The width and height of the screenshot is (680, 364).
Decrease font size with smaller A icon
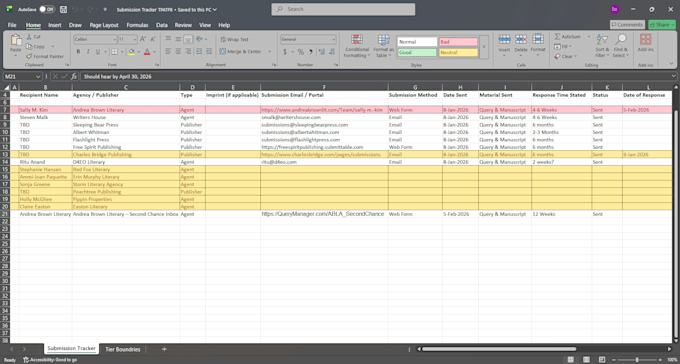pos(153,39)
